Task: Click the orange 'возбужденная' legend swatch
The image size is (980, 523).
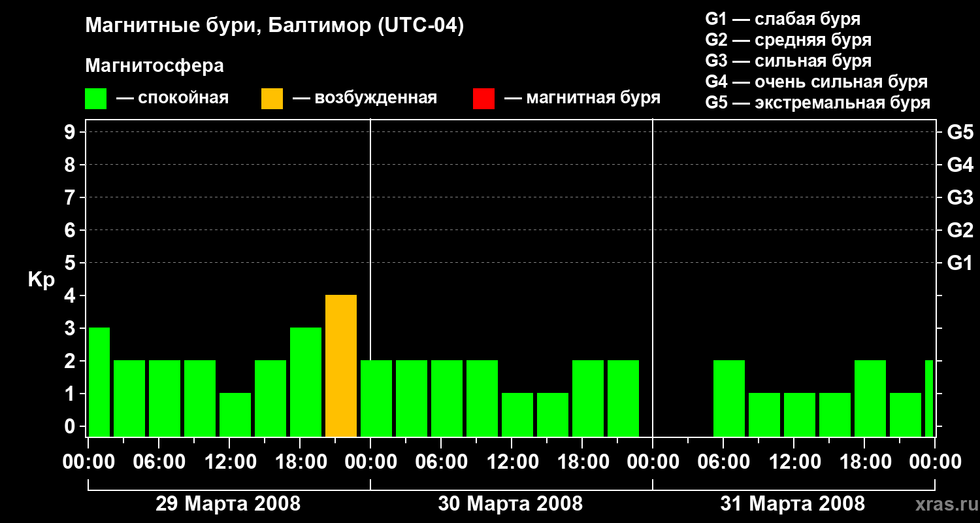Action: 272,99
